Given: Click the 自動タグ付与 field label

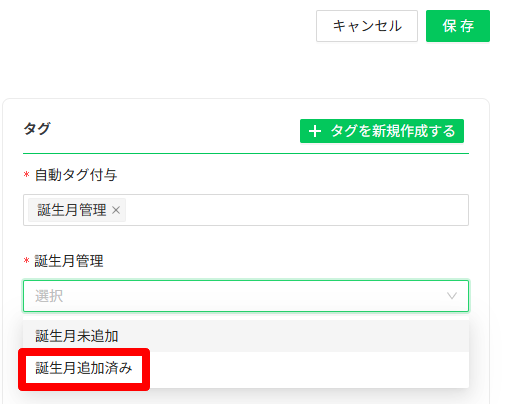Looking at the screenshot, I should pyautogui.click(x=76, y=175).
